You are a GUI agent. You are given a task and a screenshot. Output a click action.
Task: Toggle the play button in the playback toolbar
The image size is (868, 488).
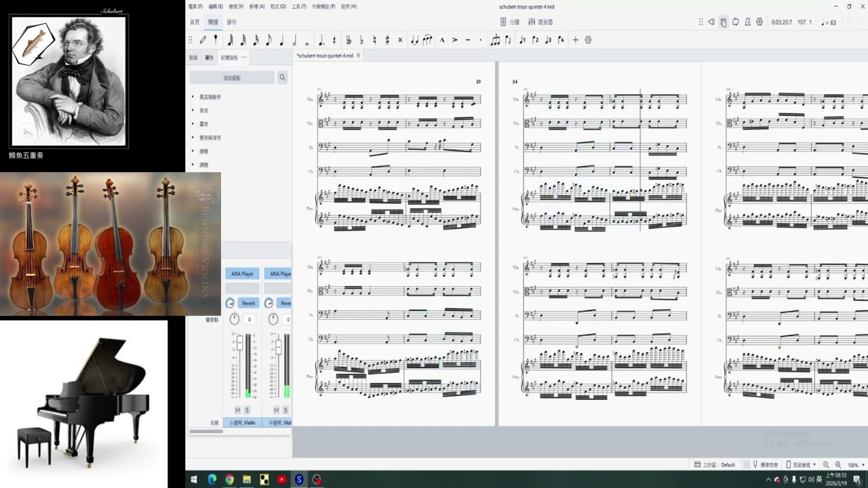click(x=724, y=22)
